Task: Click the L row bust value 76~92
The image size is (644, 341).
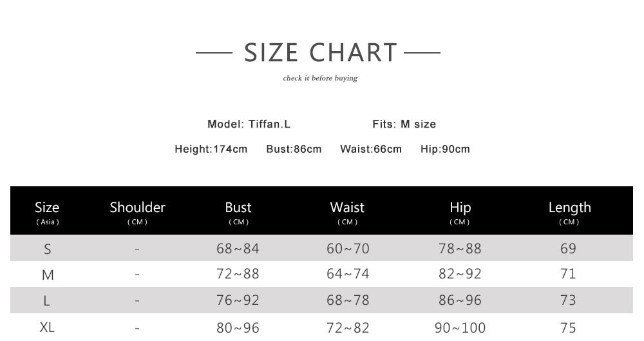Action: [x=238, y=300]
